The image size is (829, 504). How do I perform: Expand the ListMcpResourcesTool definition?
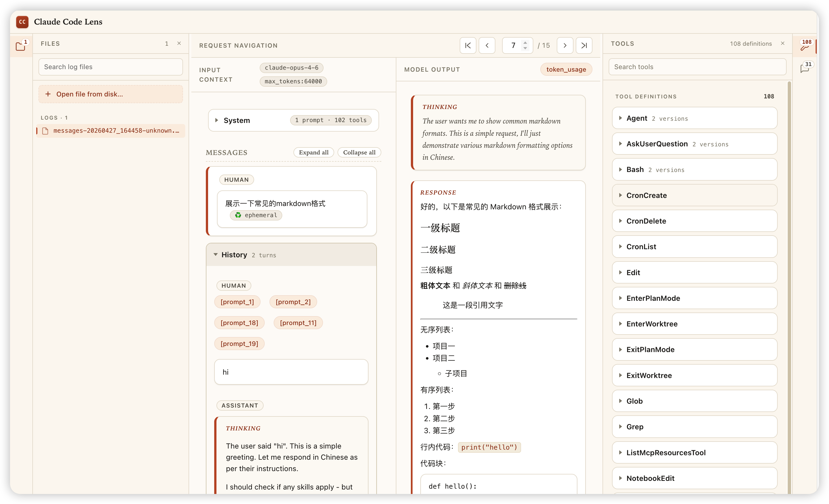pos(695,452)
